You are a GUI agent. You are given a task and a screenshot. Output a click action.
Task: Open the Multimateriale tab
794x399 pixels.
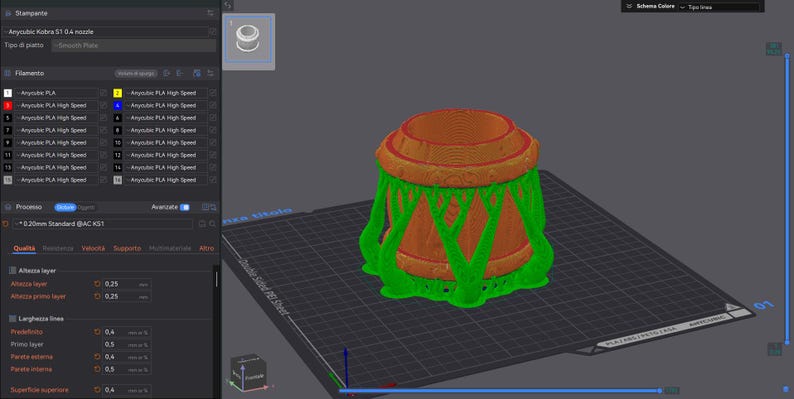(170, 248)
